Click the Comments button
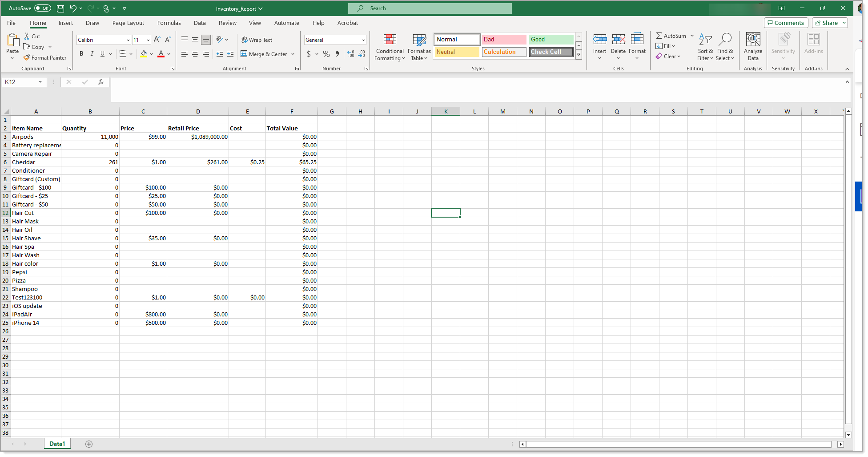Viewport: 868px width, 457px height. click(x=786, y=23)
